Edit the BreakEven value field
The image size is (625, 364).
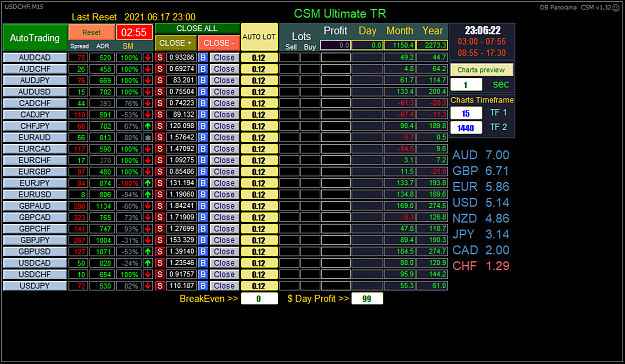pos(259,299)
